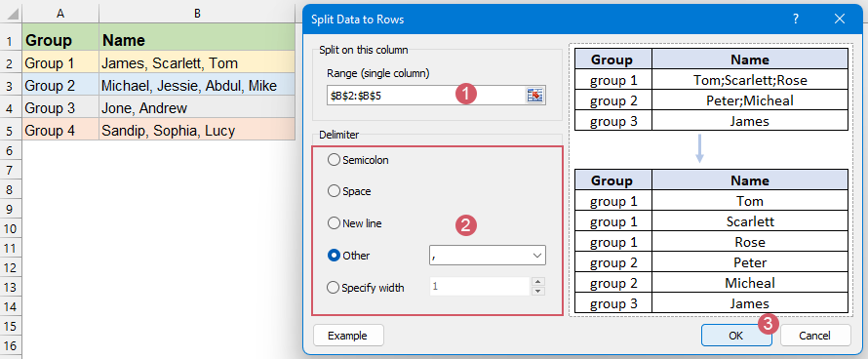The image size is (868, 359).
Task: Choose the New line delimiter
Action: (x=355, y=223)
